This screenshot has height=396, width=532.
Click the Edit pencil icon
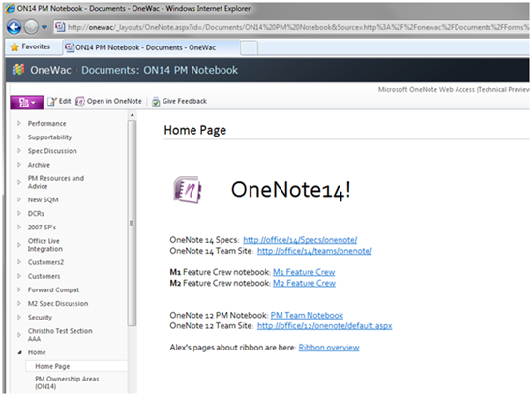click(52, 102)
